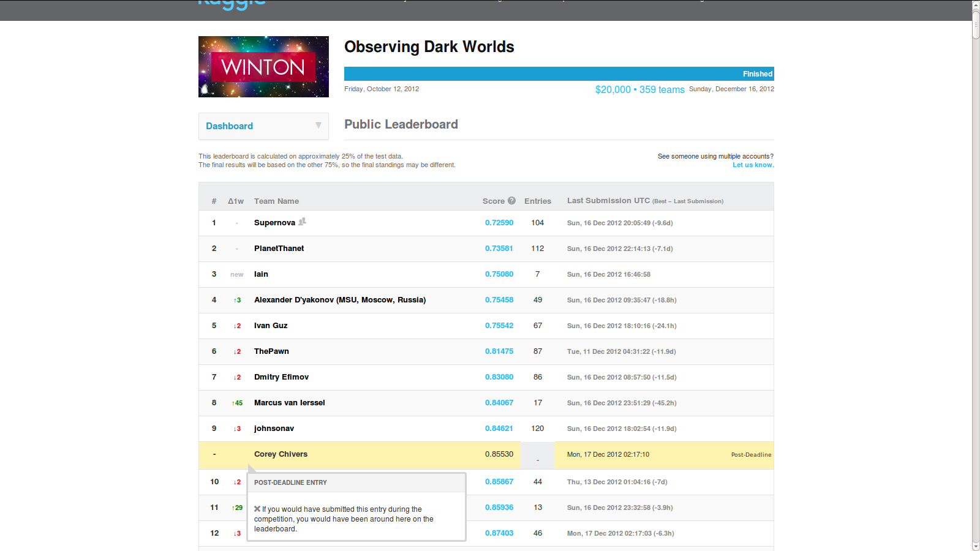Viewport: 980px width, 551px height.
Task: Click the browser scrollbar down arrow
Action: (x=976, y=546)
